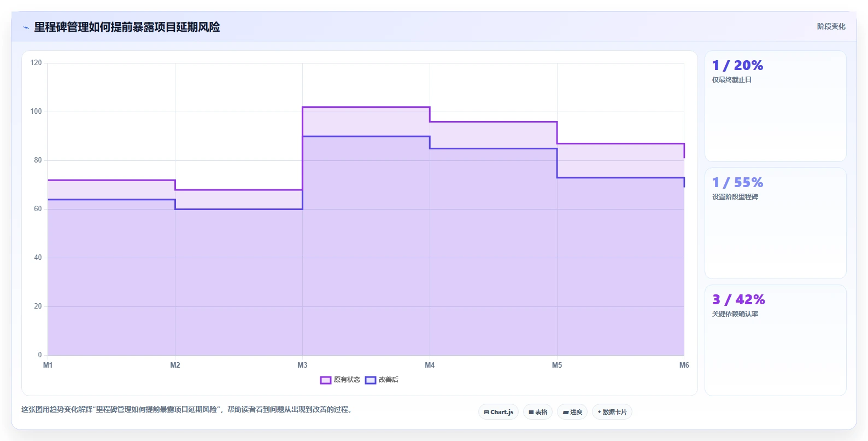This screenshot has width=868, height=441.
Task: Click the 数据卡片 tag
Action: click(x=612, y=412)
